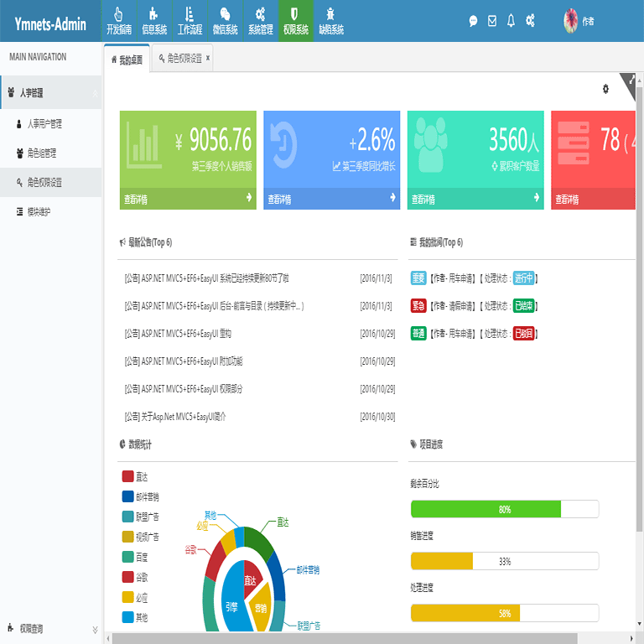
Task: Open announcement 后台-前言与目录
Action: click(x=214, y=306)
